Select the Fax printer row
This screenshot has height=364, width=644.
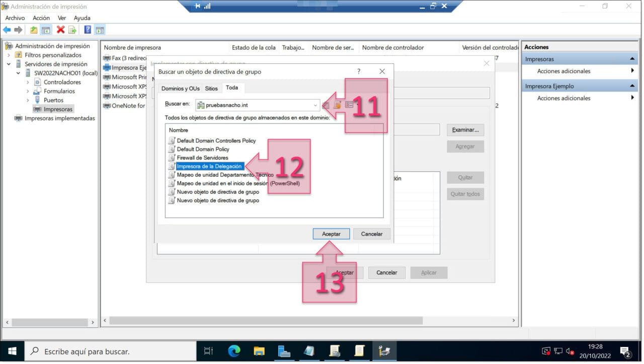coord(124,58)
